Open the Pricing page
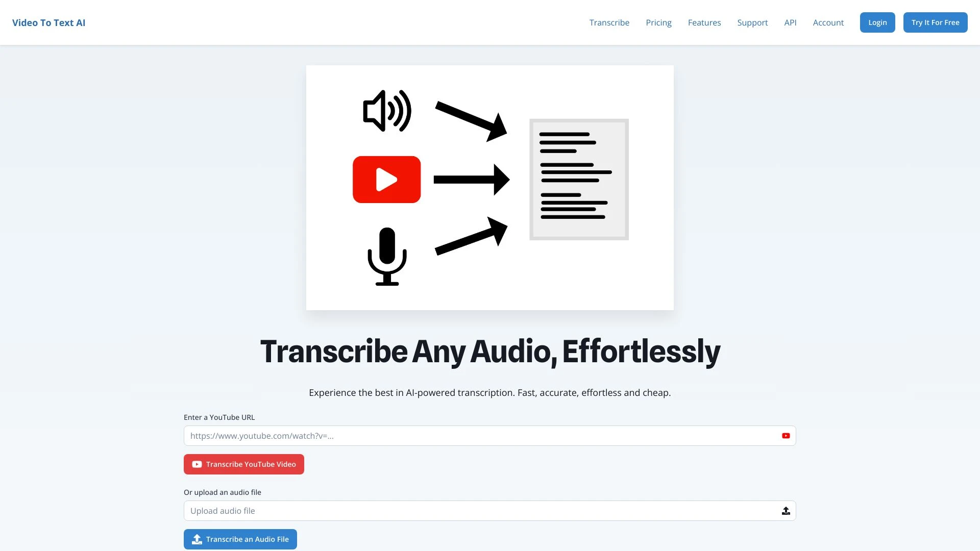Image resolution: width=980 pixels, height=551 pixels. point(658,22)
